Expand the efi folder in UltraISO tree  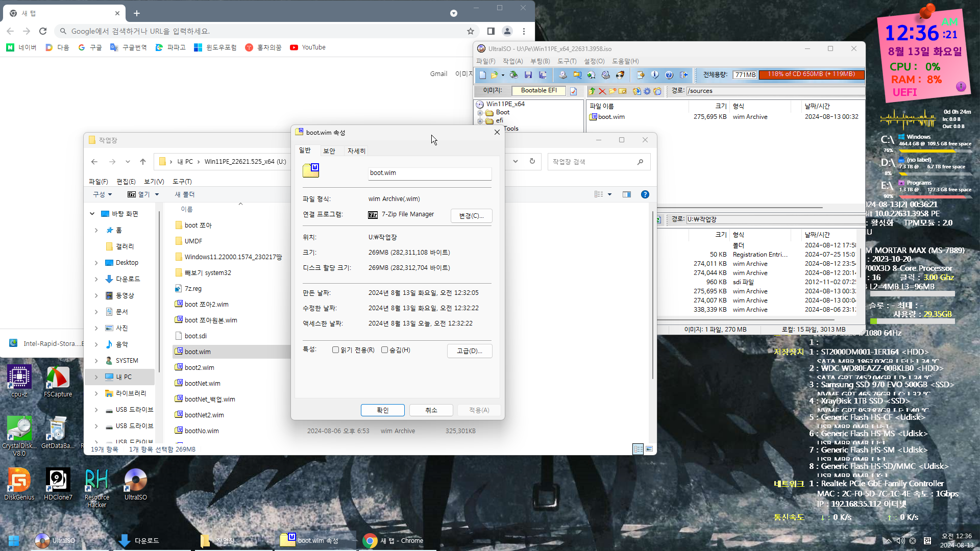tap(480, 121)
